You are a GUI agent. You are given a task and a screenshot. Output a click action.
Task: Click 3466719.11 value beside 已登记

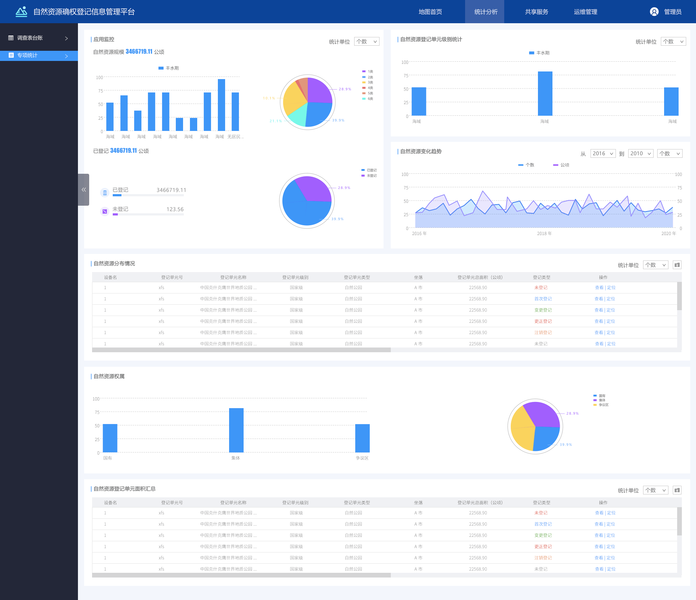[171, 190]
